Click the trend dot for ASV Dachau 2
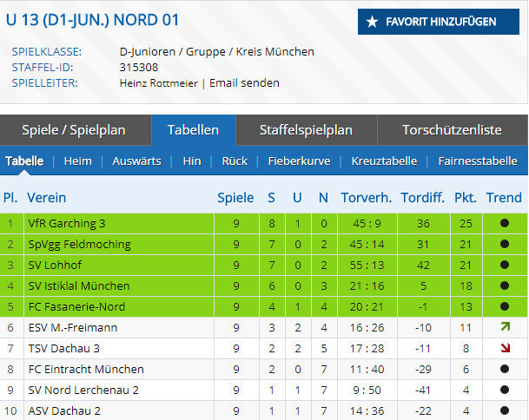 [505, 410]
